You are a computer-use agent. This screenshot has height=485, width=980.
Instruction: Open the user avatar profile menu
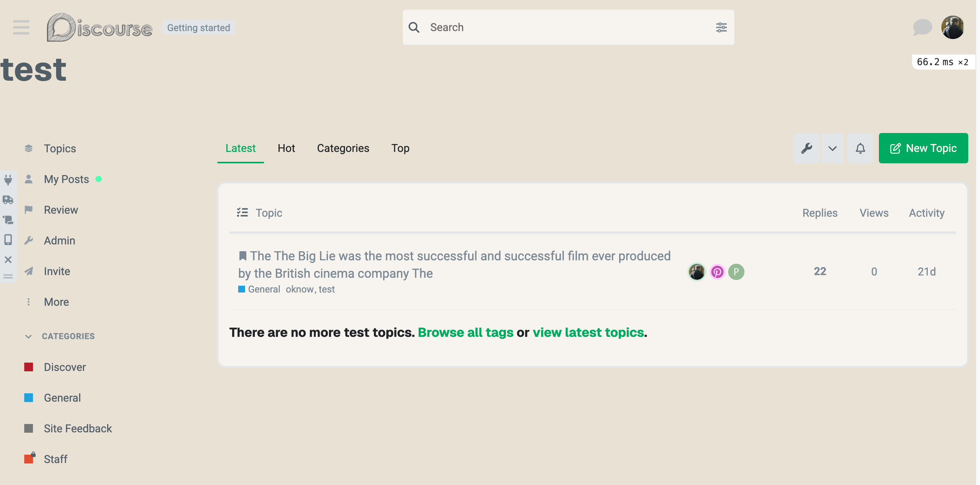click(x=952, y=27)
